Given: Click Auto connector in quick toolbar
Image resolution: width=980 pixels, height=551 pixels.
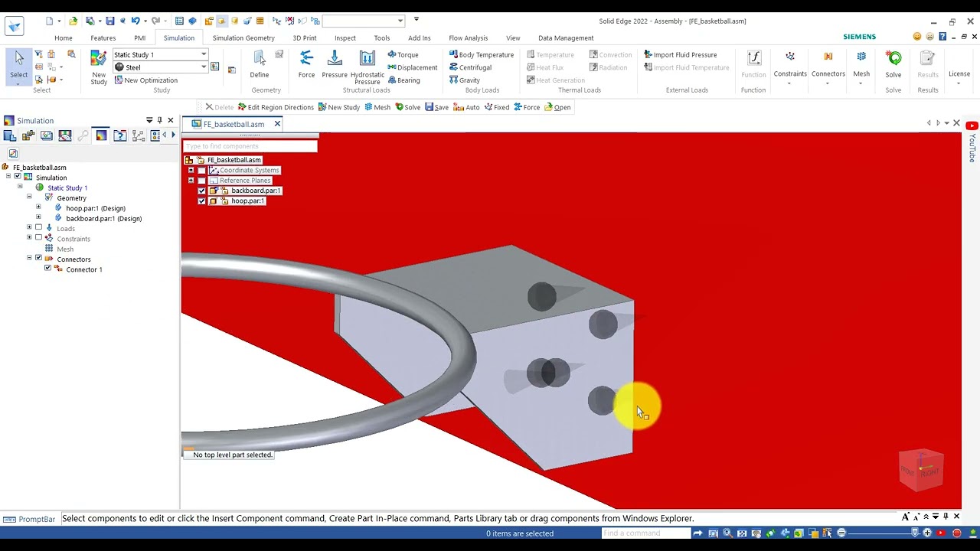Looking at the screenshot, I should [x=467, y=107].
